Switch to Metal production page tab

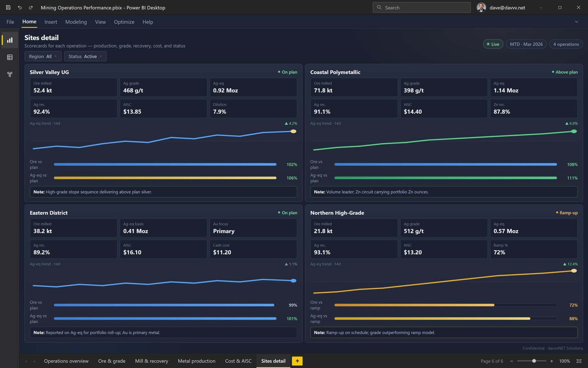tap(196, 361)
